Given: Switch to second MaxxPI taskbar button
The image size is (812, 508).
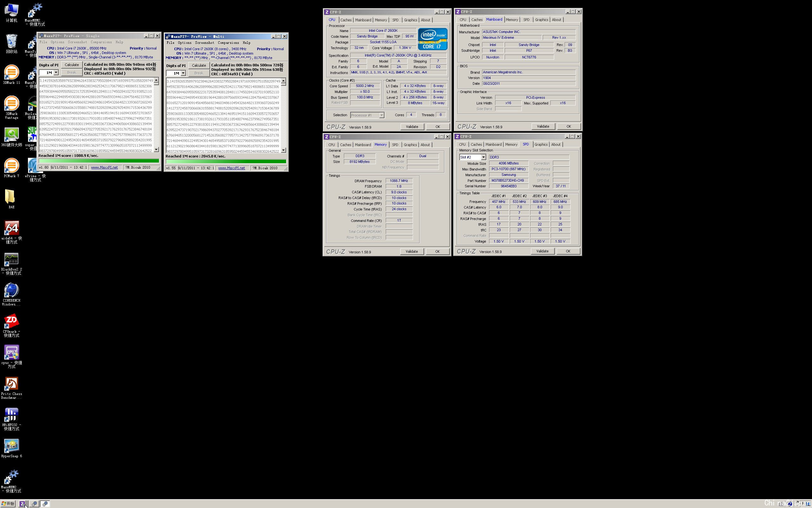Looking at the screenshot, I should [45, 504].
